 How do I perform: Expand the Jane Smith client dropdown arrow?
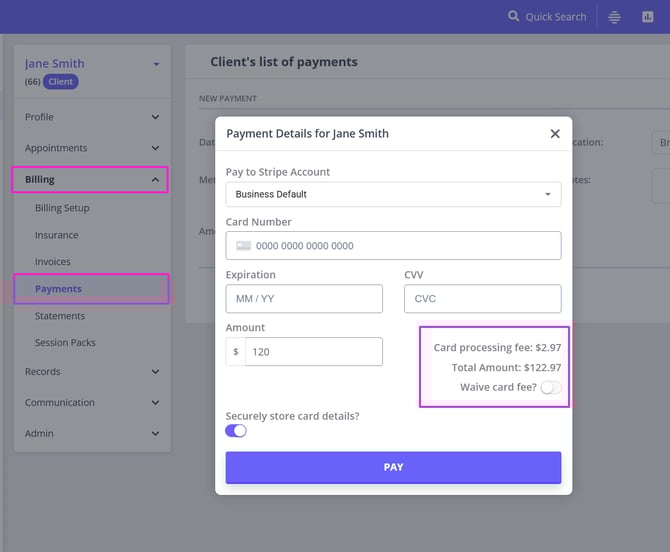156,65
